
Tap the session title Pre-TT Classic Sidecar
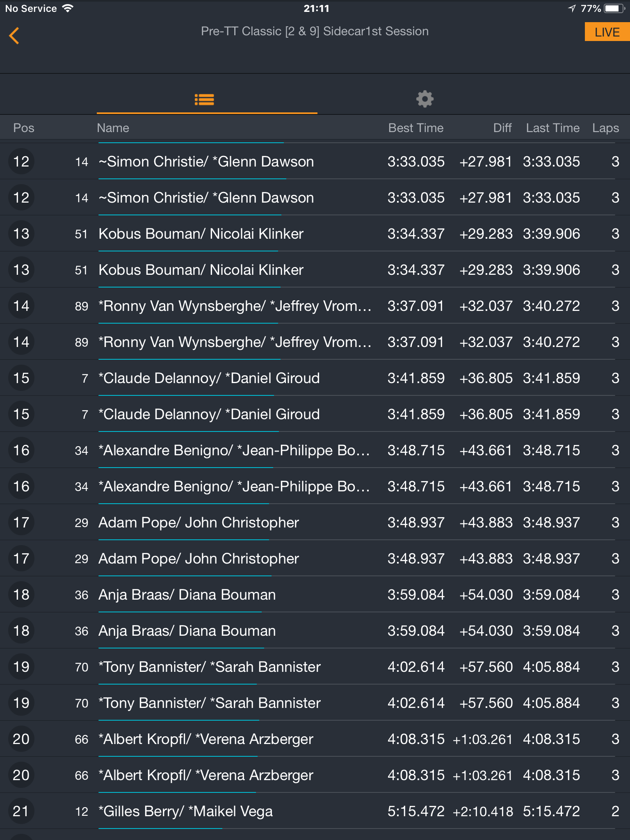tap(315, 31)
